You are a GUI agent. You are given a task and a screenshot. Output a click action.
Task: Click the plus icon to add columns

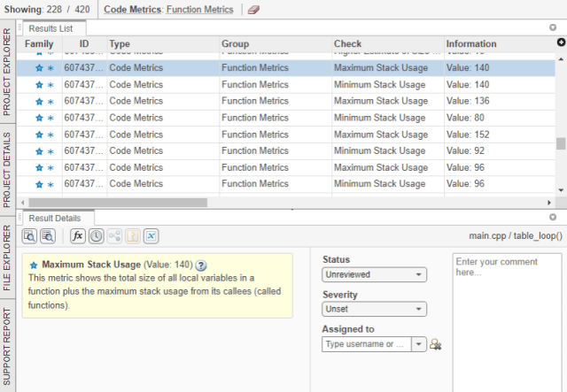pyautogui.click(x=560, y=42)
